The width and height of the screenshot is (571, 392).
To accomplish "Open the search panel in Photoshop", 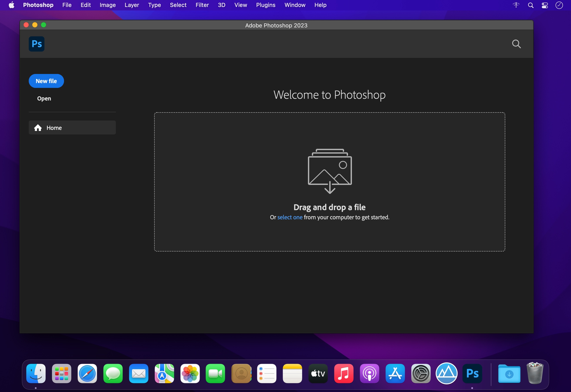I will 516,43.
